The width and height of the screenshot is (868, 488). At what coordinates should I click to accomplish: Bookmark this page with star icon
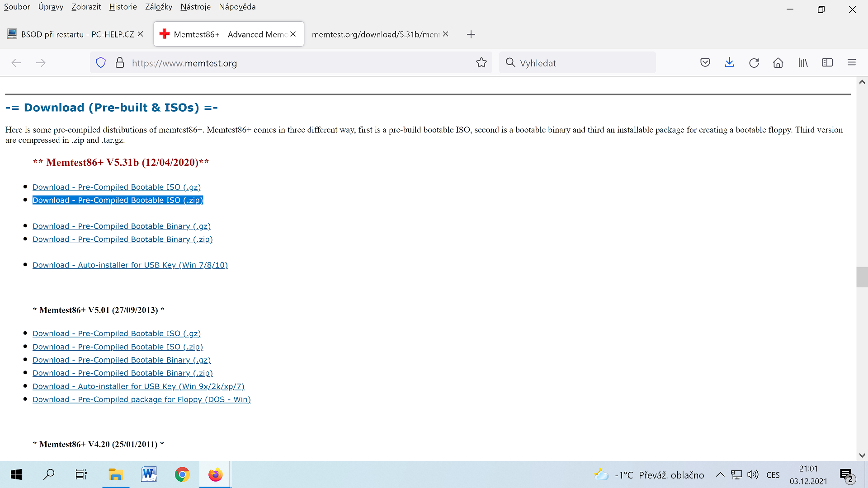481,63
